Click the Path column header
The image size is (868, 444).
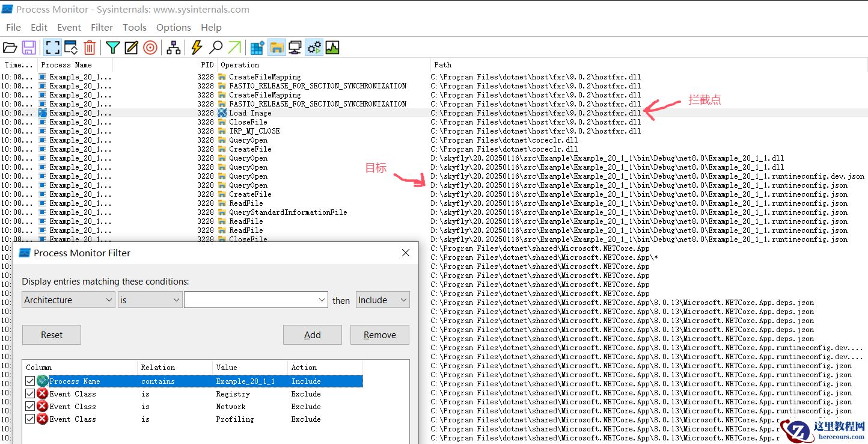[x=649, y=64]
